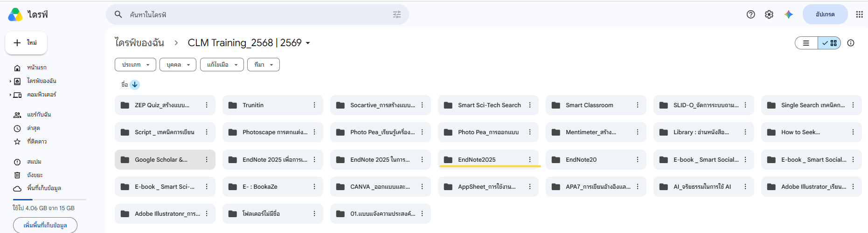Click the Gemini sparkle icon
Image resolution: width=868 pixels, height=233 pixels.
click(789, 14)
